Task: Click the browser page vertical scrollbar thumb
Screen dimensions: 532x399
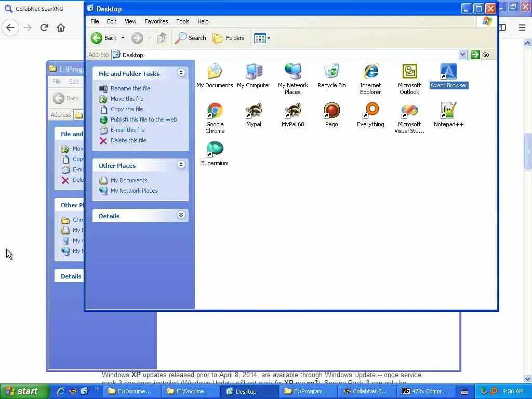Action: pyautogui.click(x=528, y=151)
